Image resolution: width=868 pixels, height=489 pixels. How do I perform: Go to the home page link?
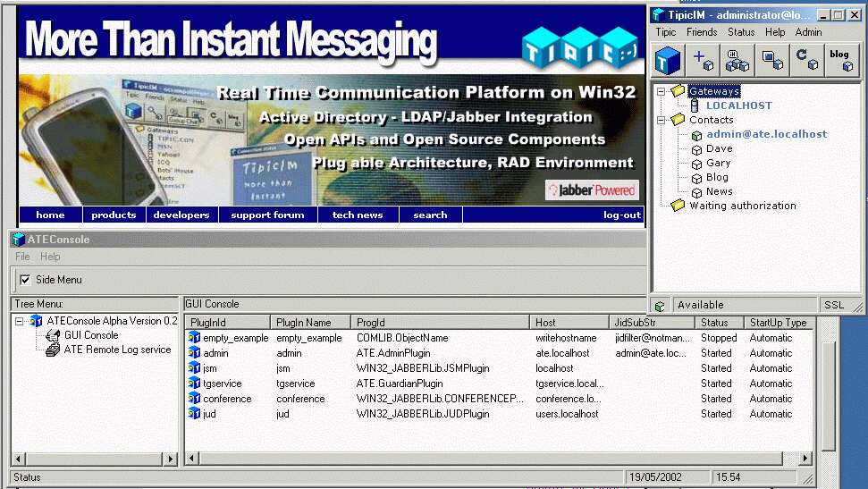(50, 215)
